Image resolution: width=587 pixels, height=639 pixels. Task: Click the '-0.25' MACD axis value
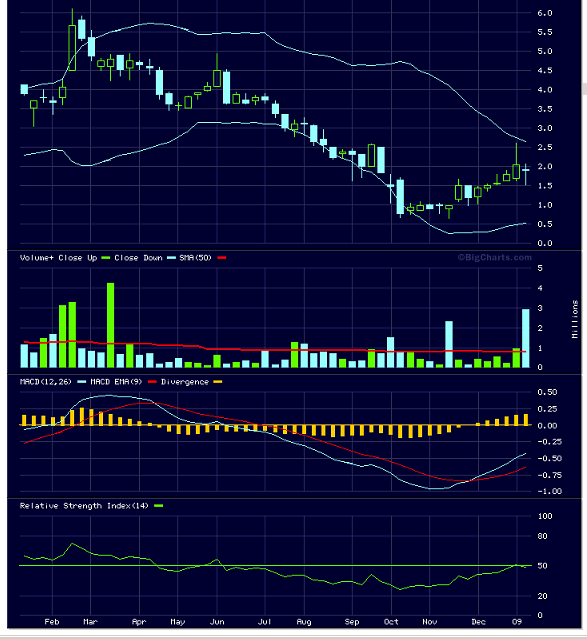[549, 442]
